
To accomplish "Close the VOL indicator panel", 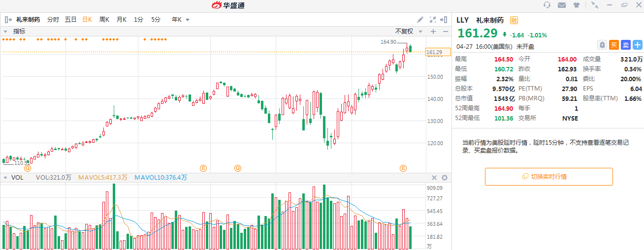I will coord(434,178).
